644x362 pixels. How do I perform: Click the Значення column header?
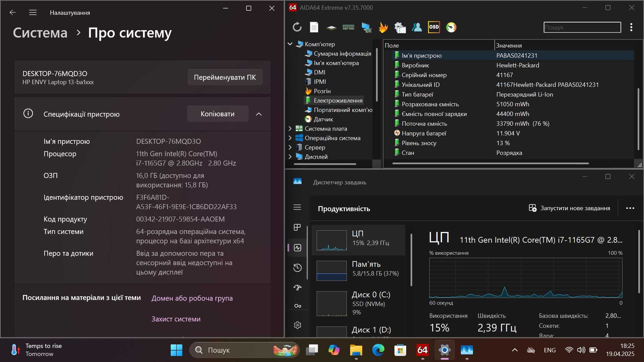(564, 45)
